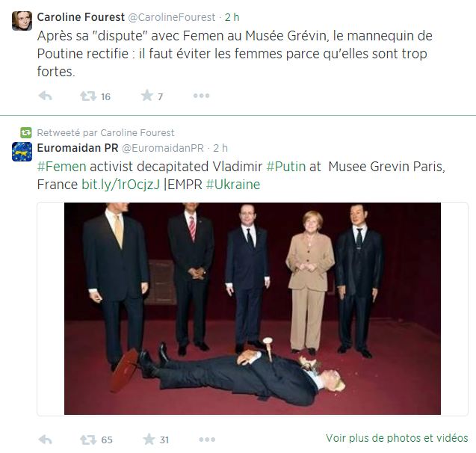Viewport: 476px width, 453px height.
Task: Visit the @CarolineFourest handle
Action: pos(172,17)
